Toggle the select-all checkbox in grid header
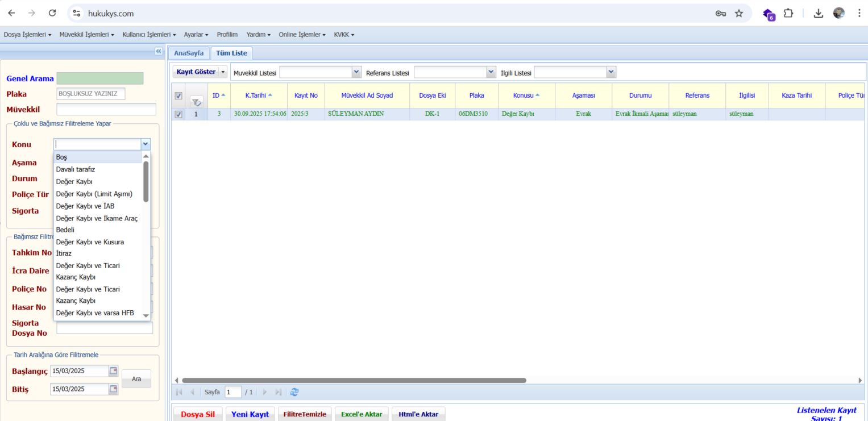Image resolution: width=868 pixels, height=421 pixels. [x=178, y=96]
